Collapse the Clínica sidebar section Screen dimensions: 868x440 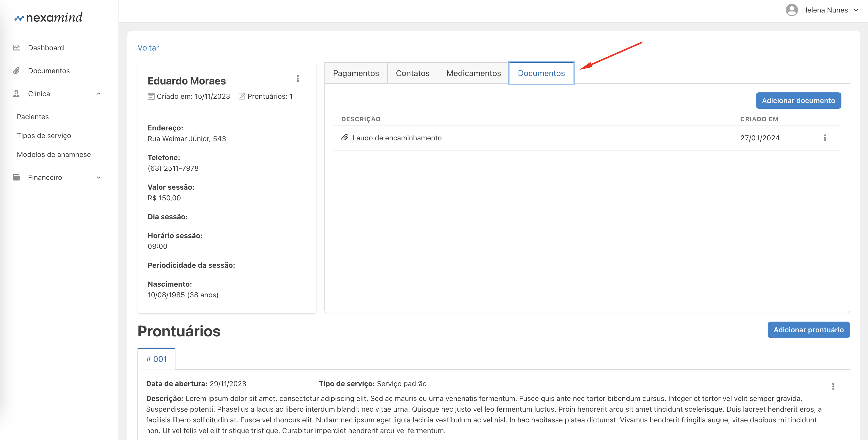(x=98, y=94)
